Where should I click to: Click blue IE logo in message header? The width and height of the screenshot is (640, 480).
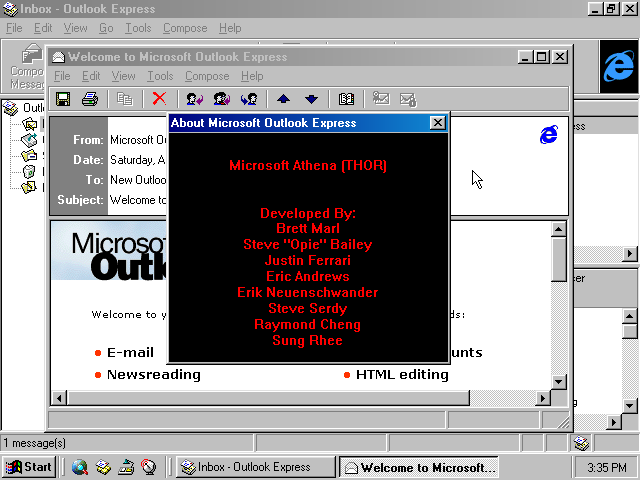coord(549,135)
